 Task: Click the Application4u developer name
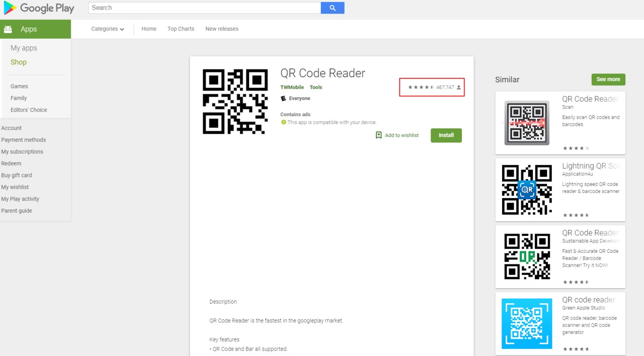pyautogui.click(x=578, y=174)
